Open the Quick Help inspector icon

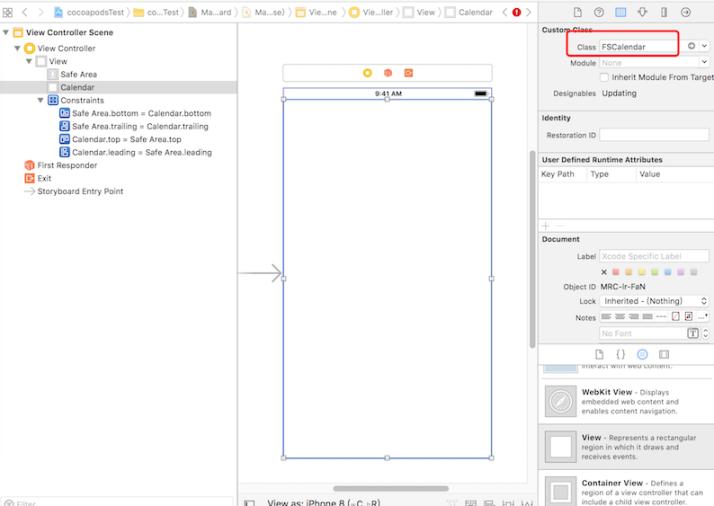(x=599, y=12)
